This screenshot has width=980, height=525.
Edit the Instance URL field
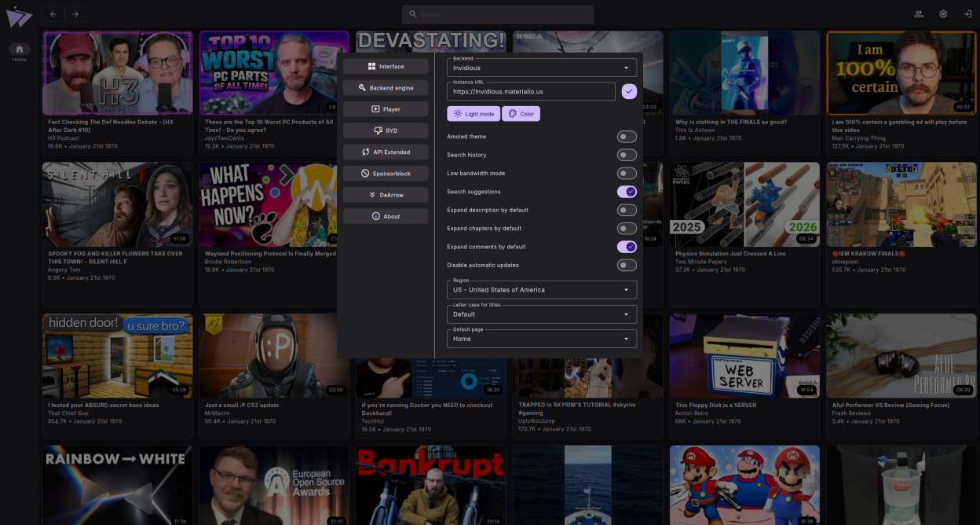click(x=531, y=91)
